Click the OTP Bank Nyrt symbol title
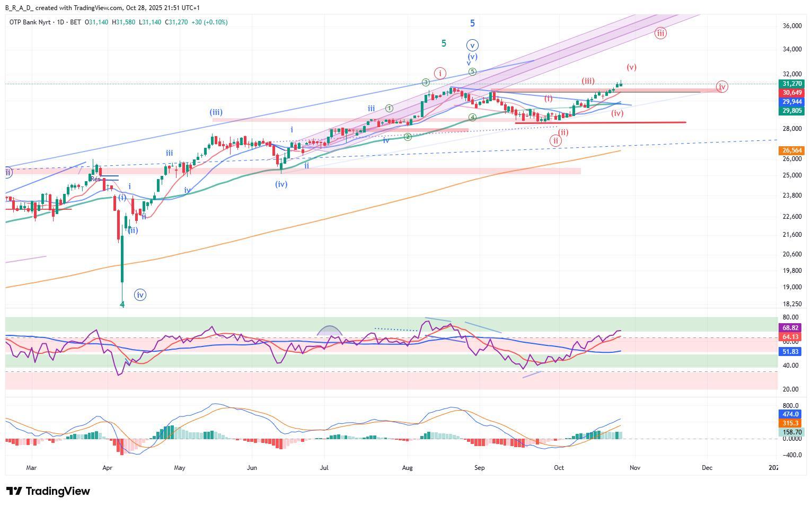Viewport: 812px width, 507px height. click(x=31, y=22)
